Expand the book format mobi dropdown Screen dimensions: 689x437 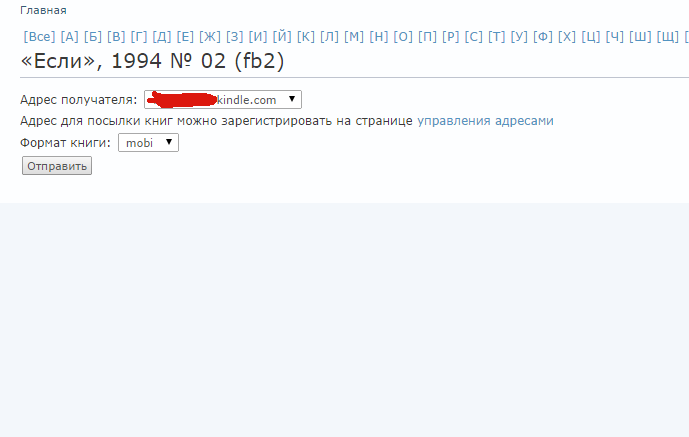coord(149,143)
